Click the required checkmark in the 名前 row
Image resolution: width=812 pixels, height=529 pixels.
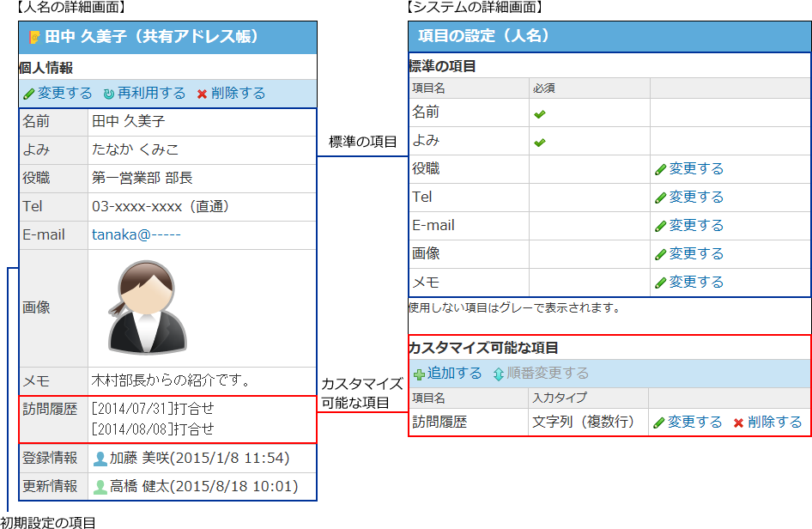(540, 113)
